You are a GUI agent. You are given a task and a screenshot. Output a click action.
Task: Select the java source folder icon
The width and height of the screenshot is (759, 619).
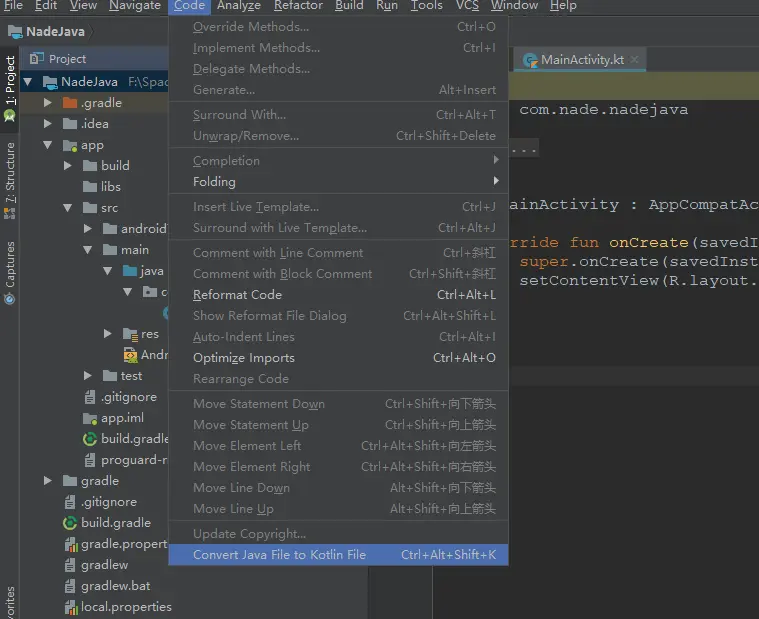click(x=130, y=271)
